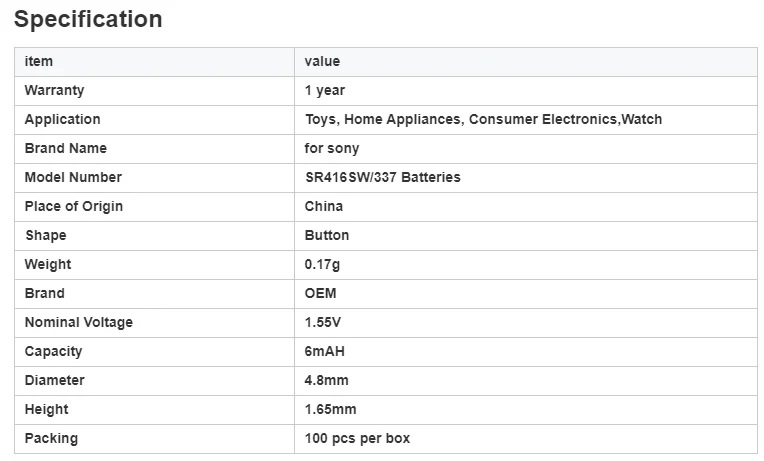The height and width of the screenshot is (461, 764).
Task: Click the Application value listing Toys, Home Appliances
Action: (483, 119)
